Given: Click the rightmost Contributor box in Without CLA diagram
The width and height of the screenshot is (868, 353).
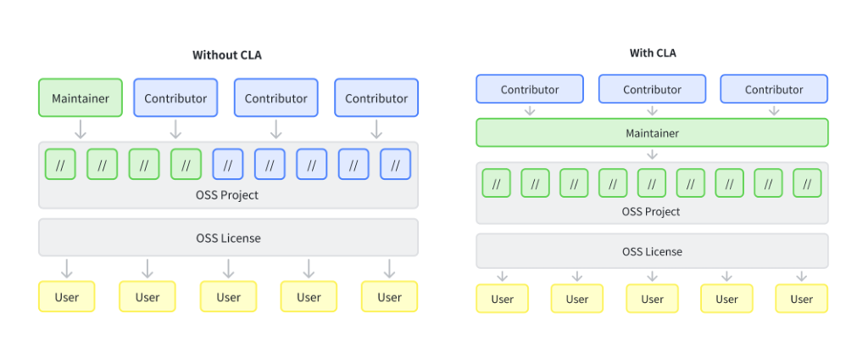Looking at the screenshot, I should click(376, 98).
